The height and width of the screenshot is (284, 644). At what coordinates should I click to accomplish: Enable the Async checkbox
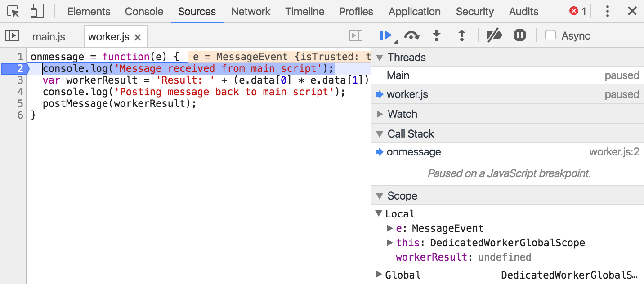click(x=550, y=35)
